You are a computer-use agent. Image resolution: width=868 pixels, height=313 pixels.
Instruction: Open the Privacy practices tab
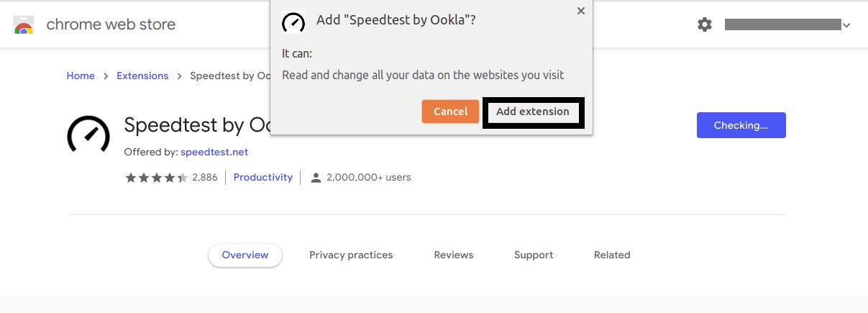click(351, 255)
